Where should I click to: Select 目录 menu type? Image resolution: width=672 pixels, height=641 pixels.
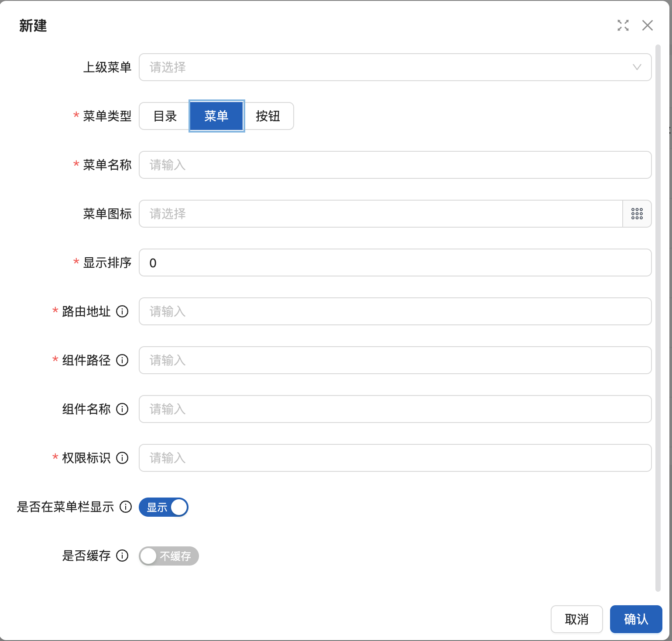point(165,116)
